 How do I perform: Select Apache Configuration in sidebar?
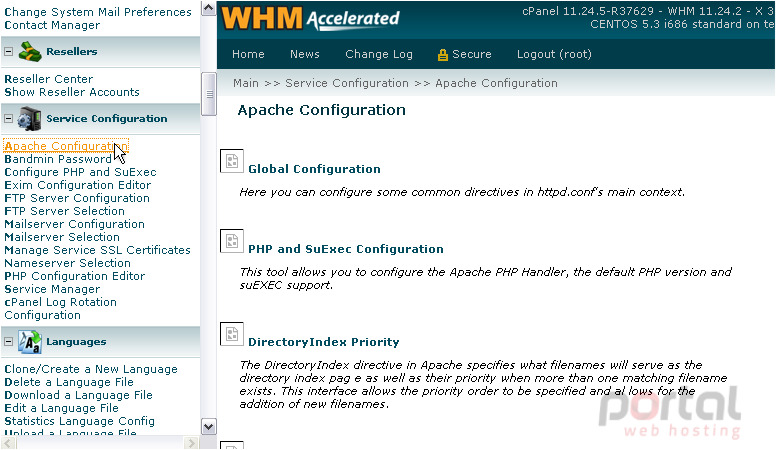coord(66,146)
